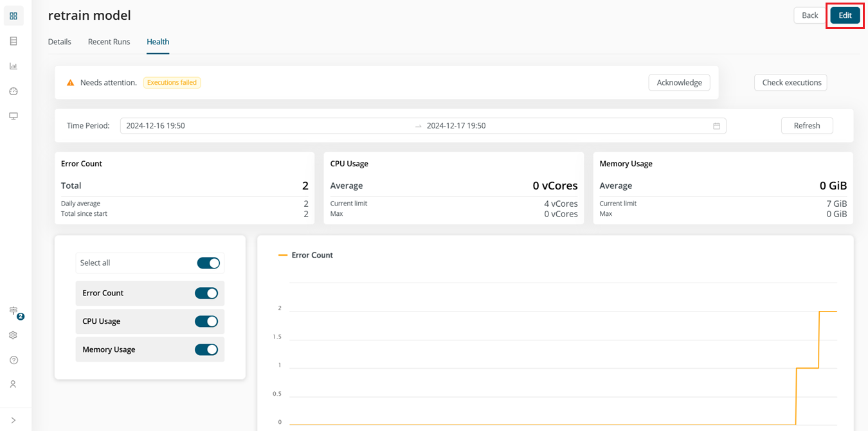Screen dimensions: 868x431
Task: Acknowledge the failed executions alert
Action: (x=680, y=82)
